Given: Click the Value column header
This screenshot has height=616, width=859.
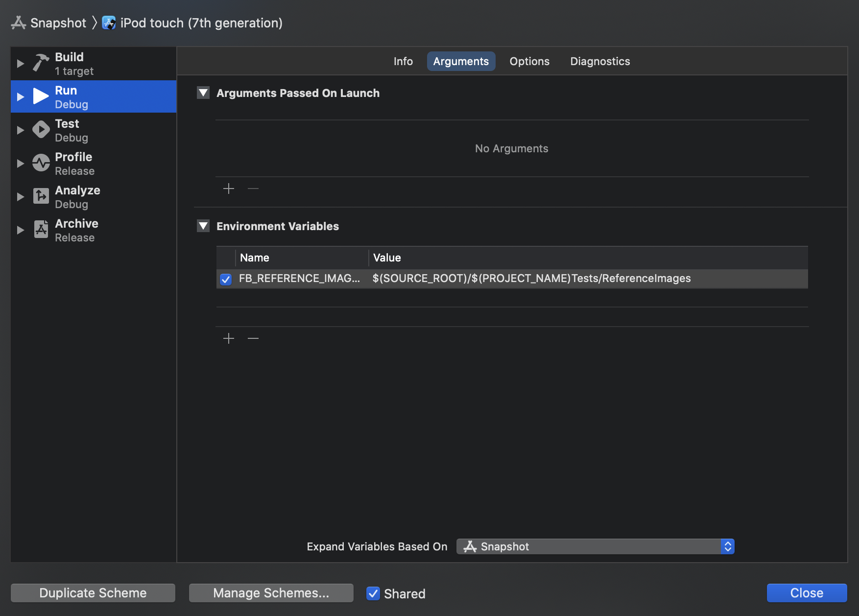Looking at the screenshot, I should pos(588,258).
